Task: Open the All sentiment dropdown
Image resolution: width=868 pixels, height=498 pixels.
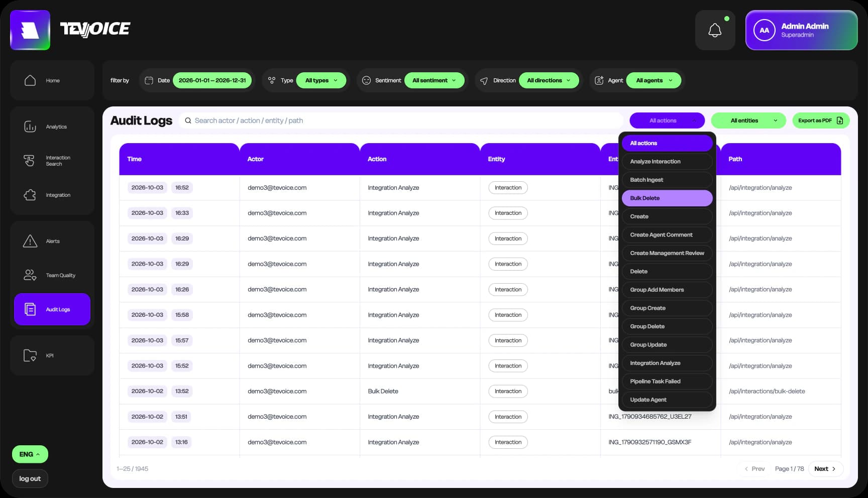Action: tap(435, 80)
